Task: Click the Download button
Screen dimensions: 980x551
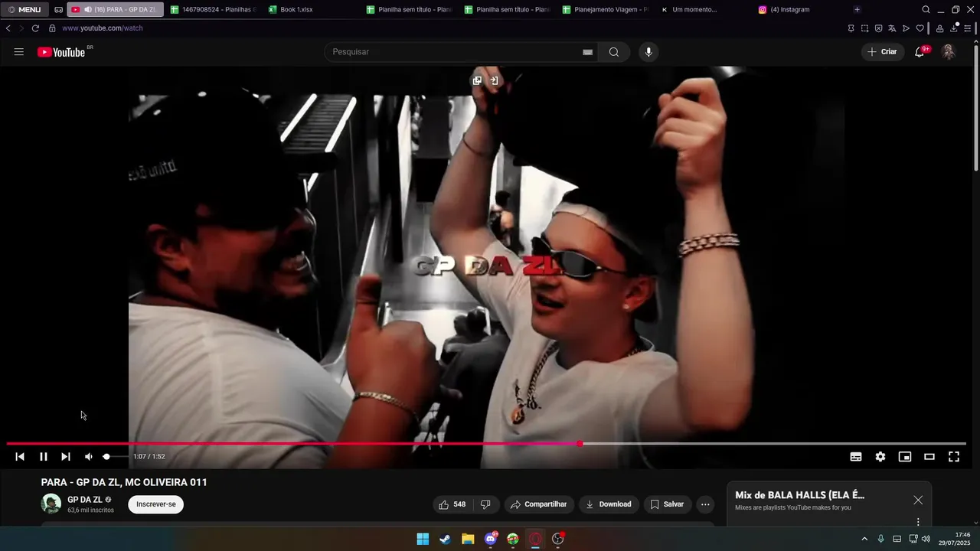Action: click(609, 504)
